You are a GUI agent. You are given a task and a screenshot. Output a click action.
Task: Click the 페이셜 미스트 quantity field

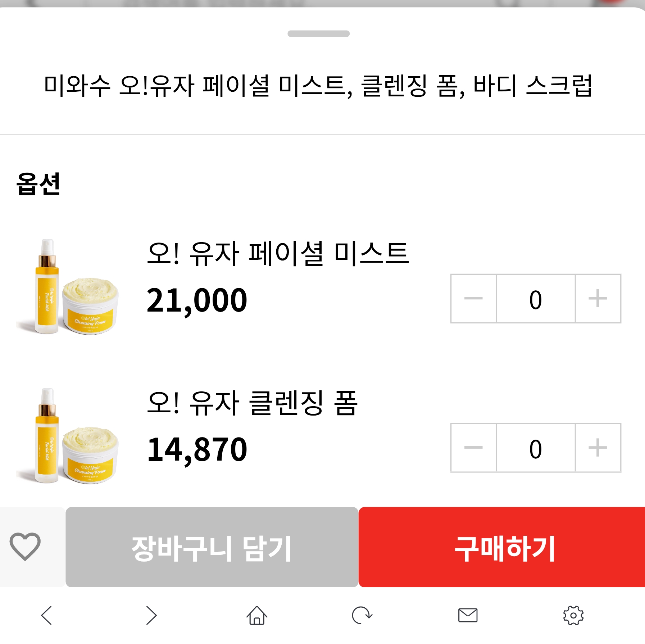click(536, 299)
